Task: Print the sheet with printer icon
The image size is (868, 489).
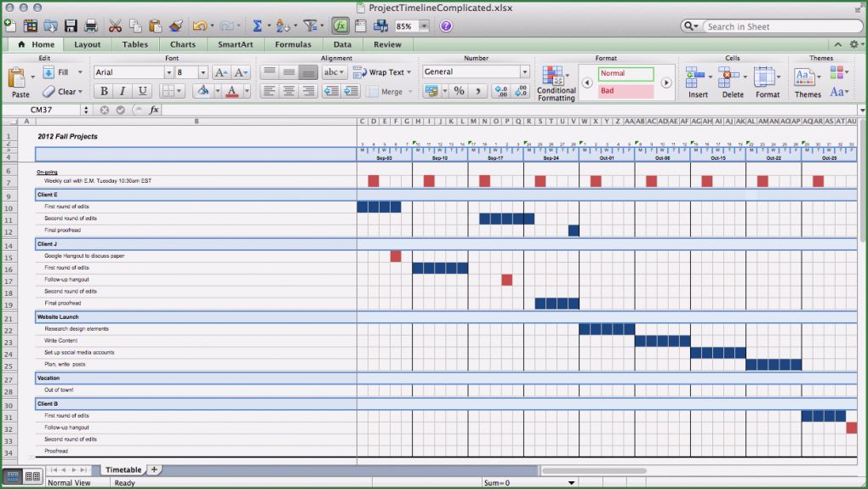Action: pos(91,26)
